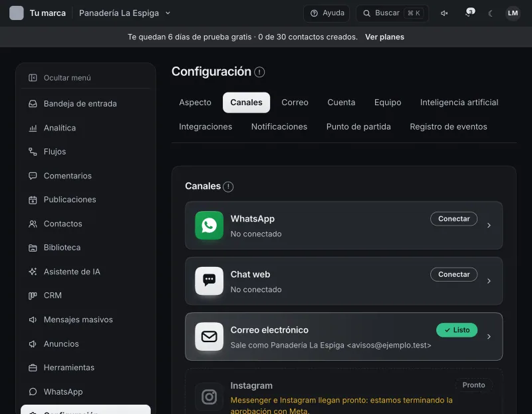Open the Registro de eventos tab
The height and width of the screenshot is (414, 532).
pyautogui.click(x=448, y=126)
